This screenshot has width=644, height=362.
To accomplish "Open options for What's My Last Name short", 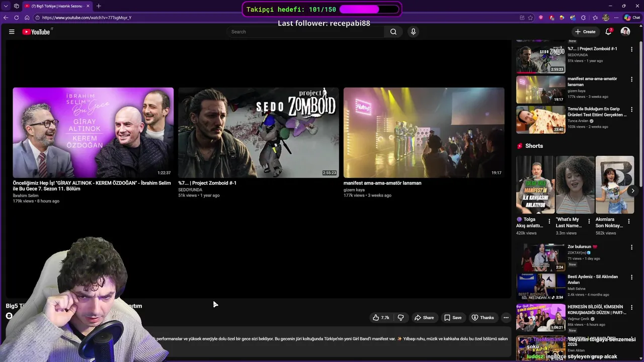I will tap(589, 221).
